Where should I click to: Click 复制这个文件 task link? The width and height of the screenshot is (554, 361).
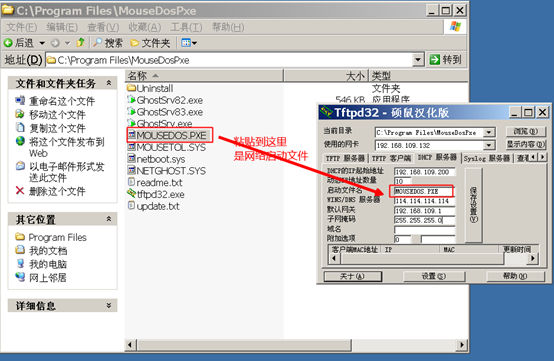(x=57, y=128)
